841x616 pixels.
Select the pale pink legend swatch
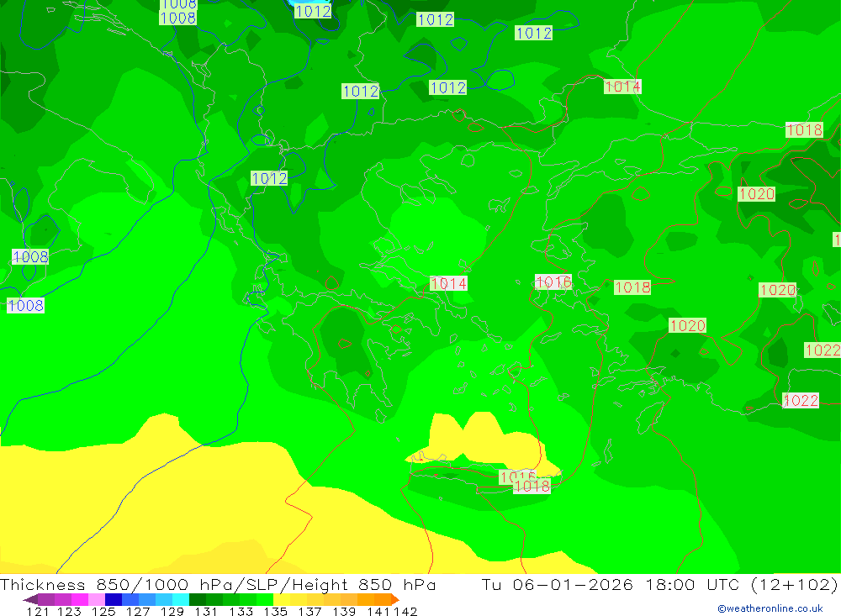pyautogui.click(x=97, y=599)
